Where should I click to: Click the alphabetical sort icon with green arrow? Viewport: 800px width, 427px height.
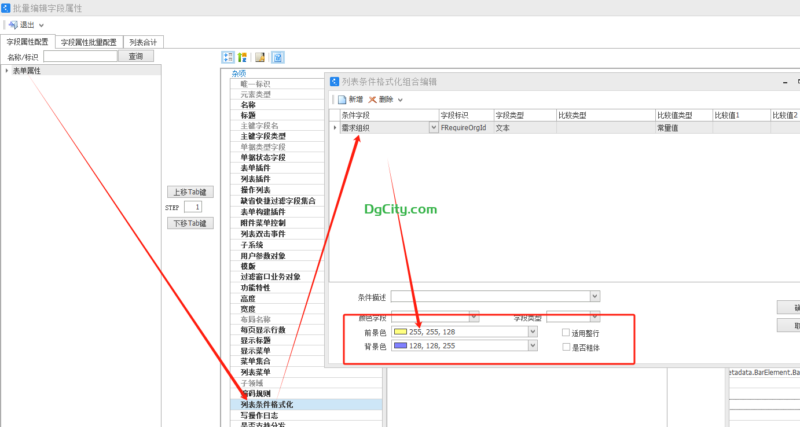(x=242, y=57)
